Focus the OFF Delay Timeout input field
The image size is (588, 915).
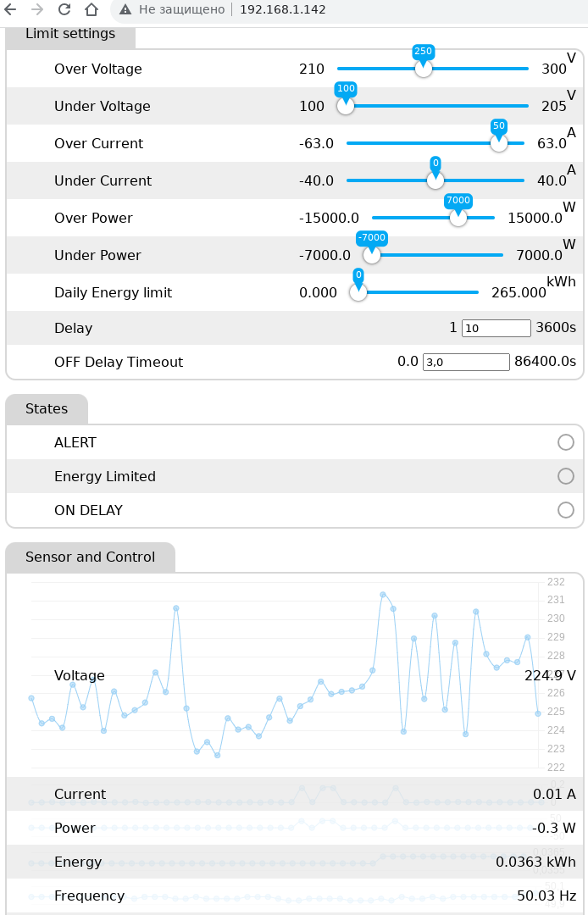coord(466,362)
